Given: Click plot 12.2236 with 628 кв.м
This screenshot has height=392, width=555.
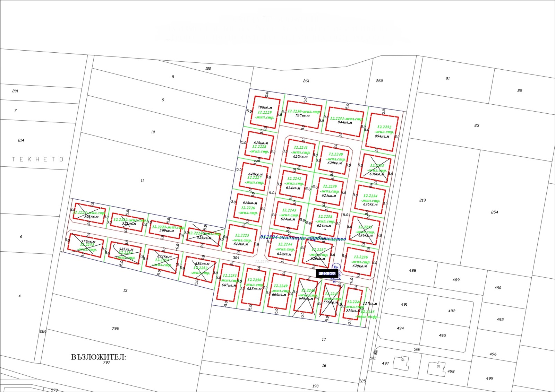Looking at the screenshot, I should [x=359, y=262].
